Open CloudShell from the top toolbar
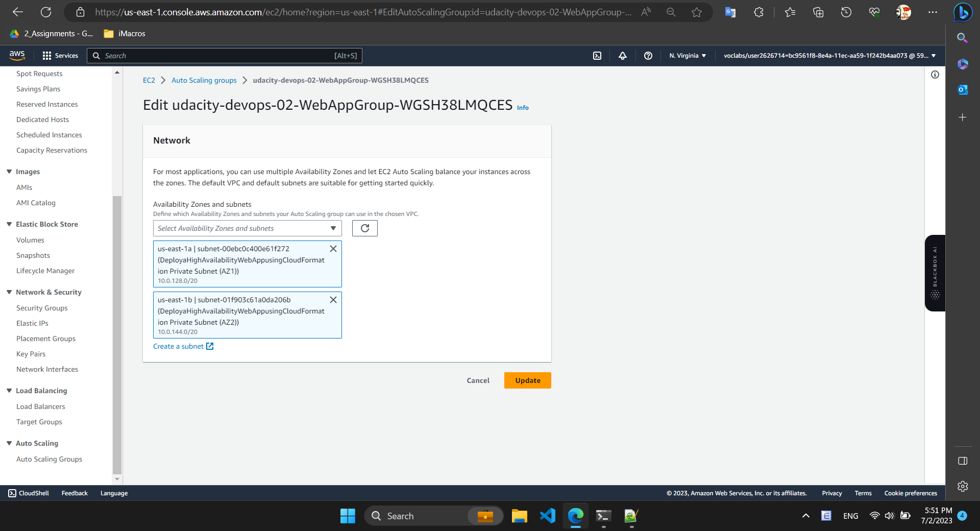The height and width of the screenshot is (531, 980). (x=597, y=56)
